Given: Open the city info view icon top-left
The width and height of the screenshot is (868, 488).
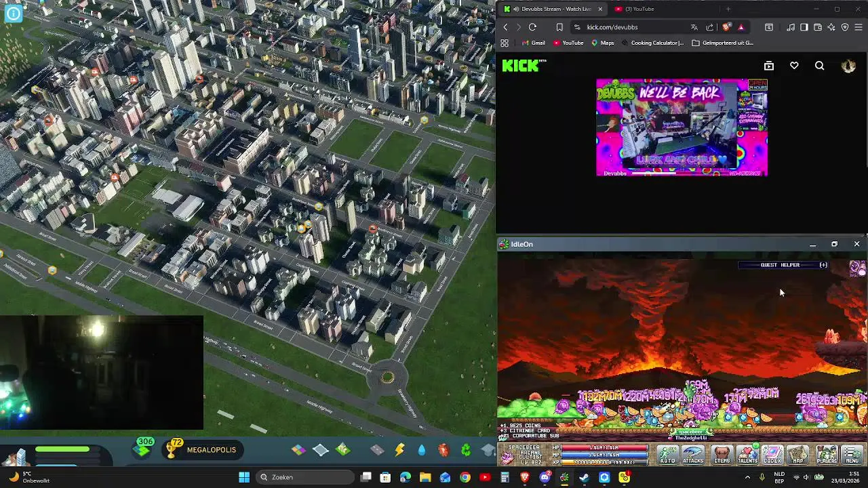Looking at the screenshot, I should coord(13,13).
